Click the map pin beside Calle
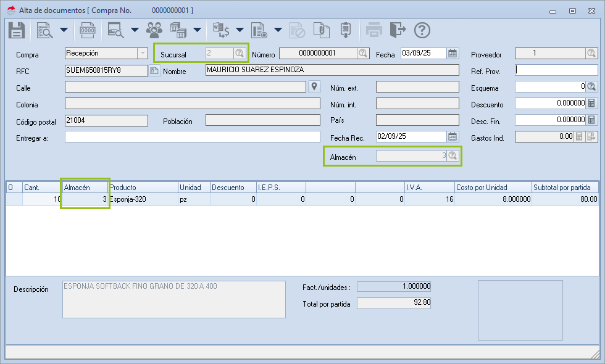 [x=314, y=86]
